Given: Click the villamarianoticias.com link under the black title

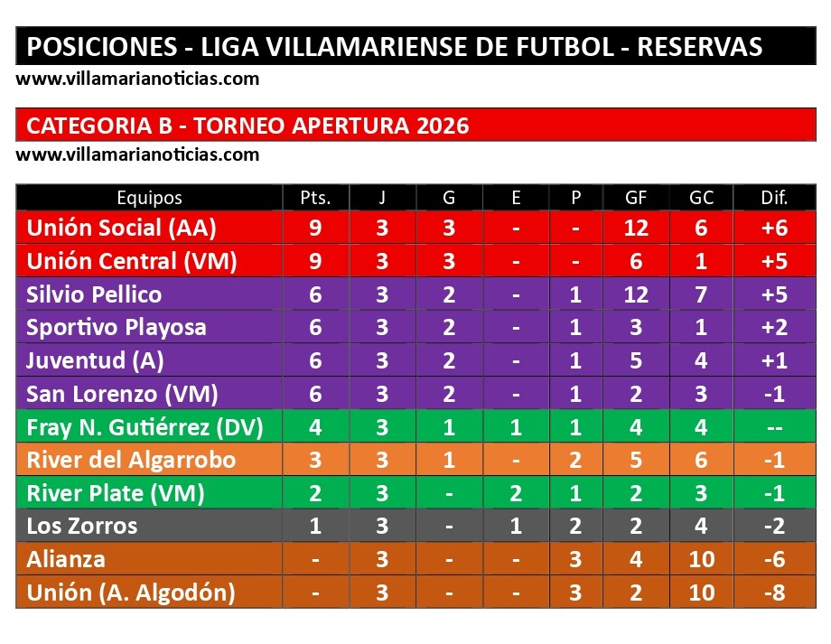Looking at the screenshot, I should [x=137, y=79].
